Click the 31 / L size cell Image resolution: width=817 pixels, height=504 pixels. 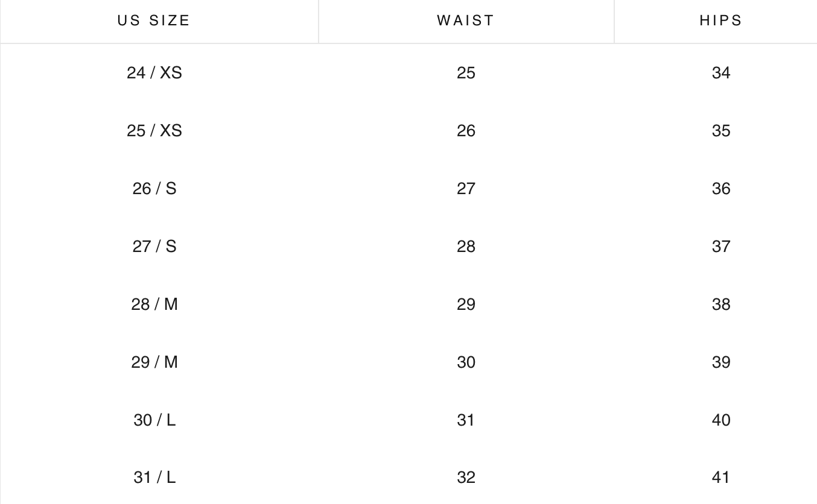click(x=154, y=477)
